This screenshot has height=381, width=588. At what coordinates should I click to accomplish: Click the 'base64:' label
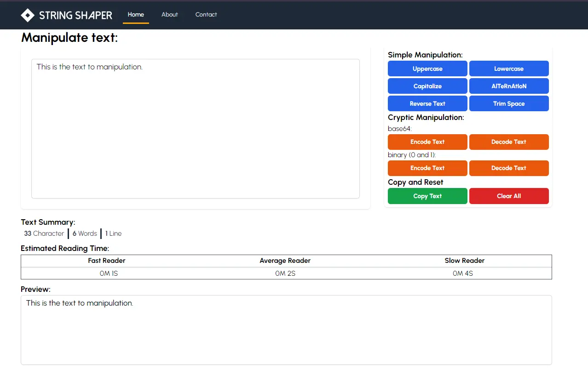tap(400, 129)
